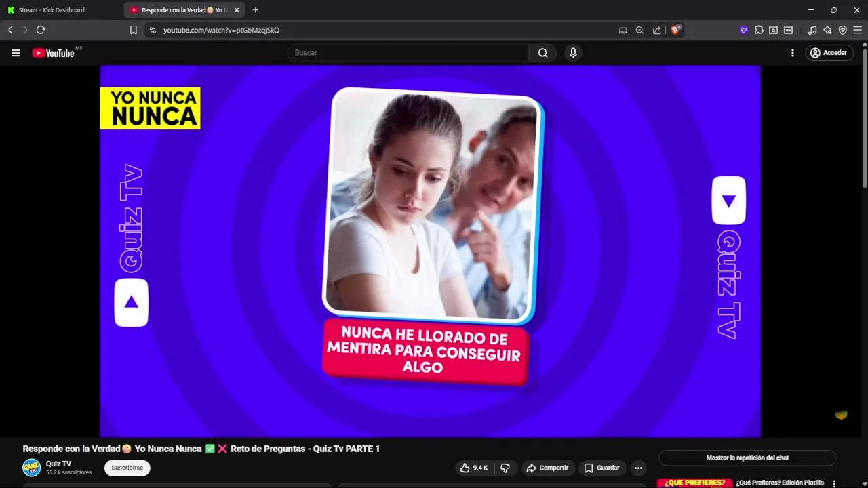This screenshot has height=488, width=868.
Task: Like the video (9.4 K)
Action: click(x=474, y=468)
